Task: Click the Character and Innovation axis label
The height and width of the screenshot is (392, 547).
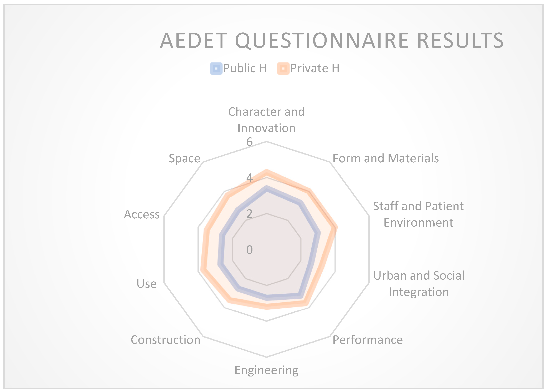Action: (267, 120)
